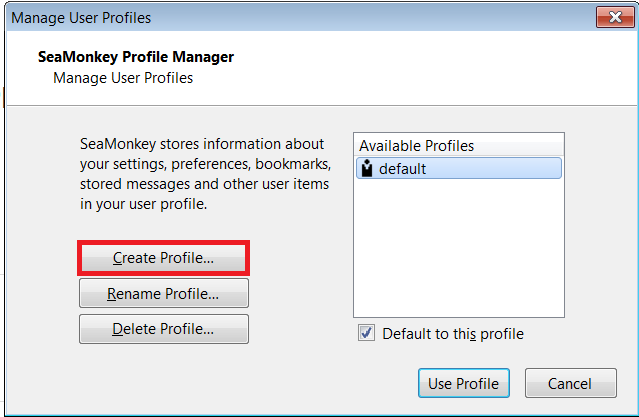Close the Manage User Profiles window

point(615,17)
